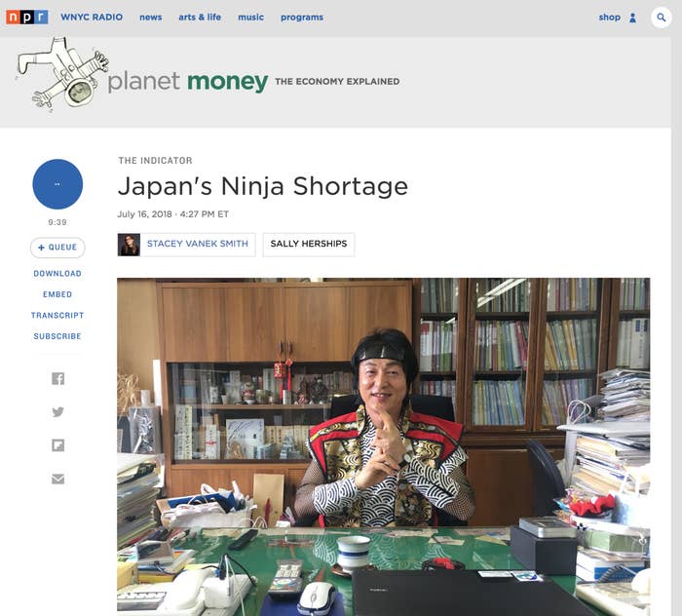Click the NPR logo
This screenshot has height=616, width=682.
[26, 17]
